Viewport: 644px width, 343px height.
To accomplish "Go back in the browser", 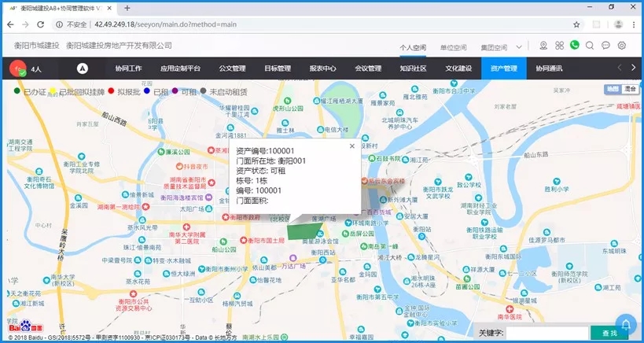I will [x=10, y=24].
